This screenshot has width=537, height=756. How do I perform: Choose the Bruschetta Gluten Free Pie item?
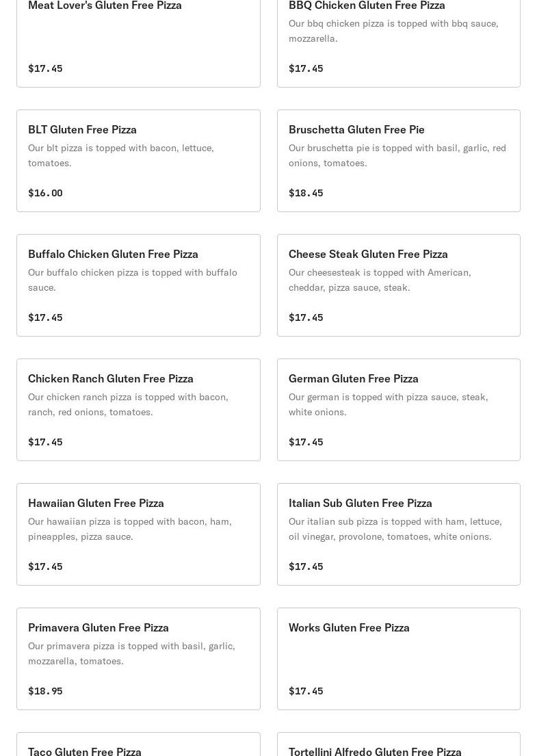(x=356, y=129)
